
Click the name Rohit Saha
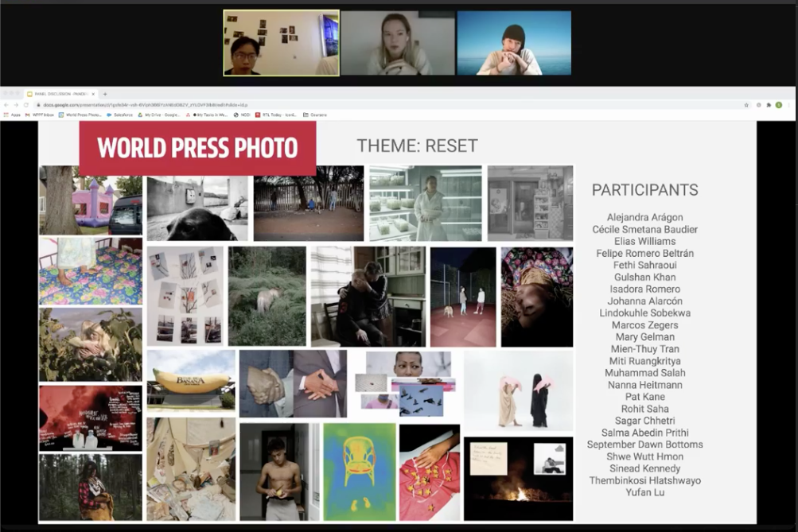point(644,409)
